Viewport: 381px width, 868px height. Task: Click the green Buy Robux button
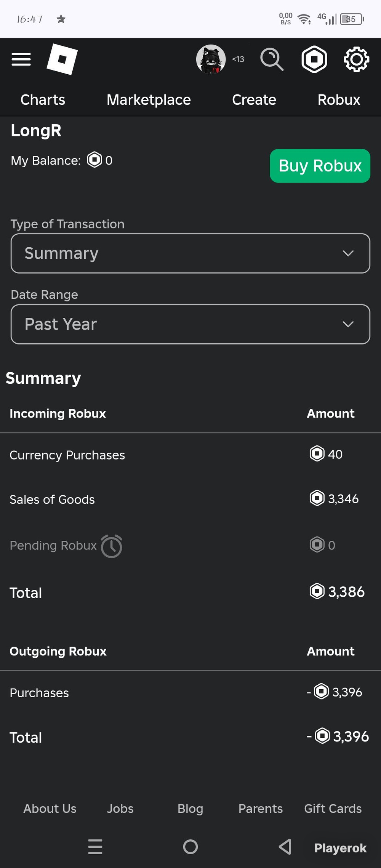coord(320,166)
